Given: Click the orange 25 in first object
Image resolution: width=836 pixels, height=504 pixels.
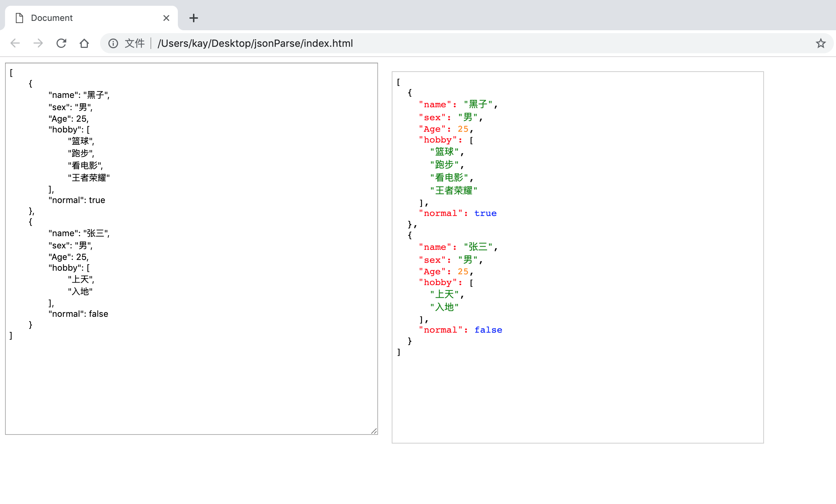Looking at the screenshot, I should tap(463, 129).
